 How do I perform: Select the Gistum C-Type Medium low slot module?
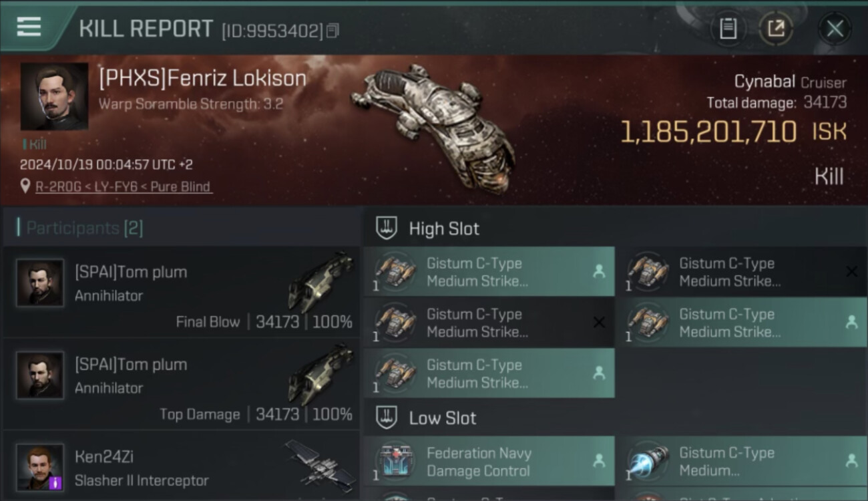pyautogui.click(x=741, y=461)
